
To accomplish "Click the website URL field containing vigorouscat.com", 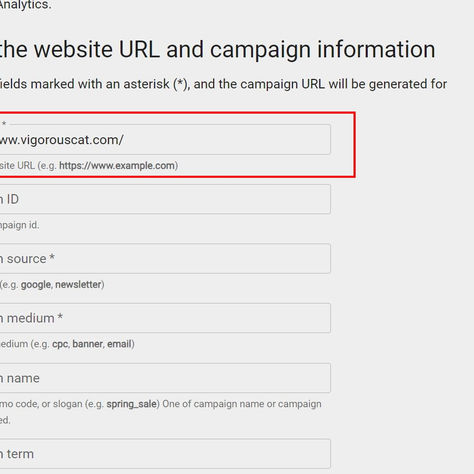I will (x=165, y=139).
